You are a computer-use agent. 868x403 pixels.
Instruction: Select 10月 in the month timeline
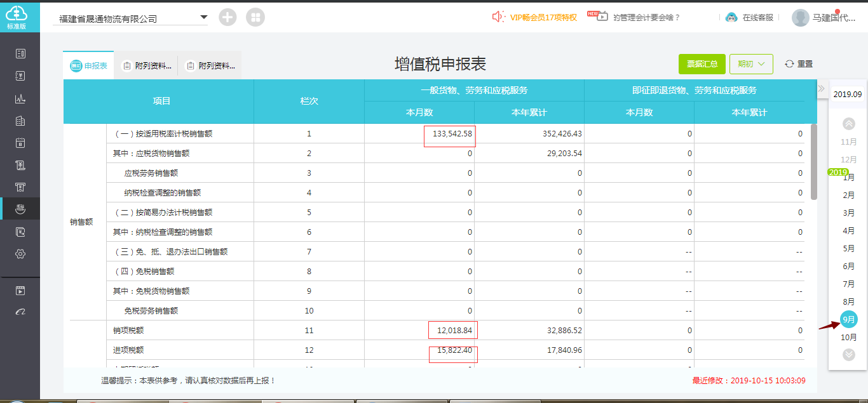(x=849, y=337)
